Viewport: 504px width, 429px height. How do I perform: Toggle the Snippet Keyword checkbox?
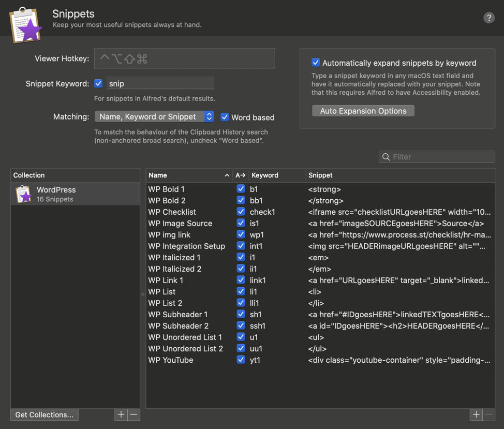tap(98, 83)
